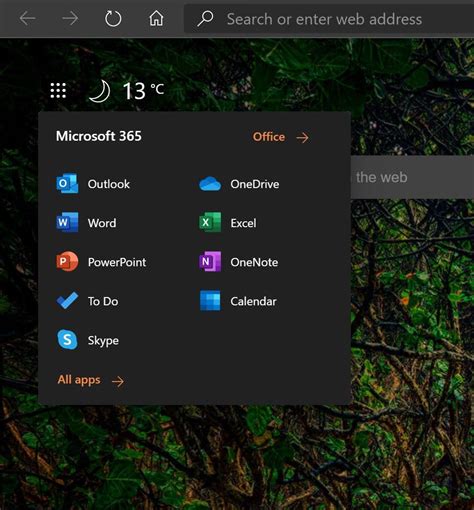
Task: Follow the All apps link
Action: click(79, 380)
